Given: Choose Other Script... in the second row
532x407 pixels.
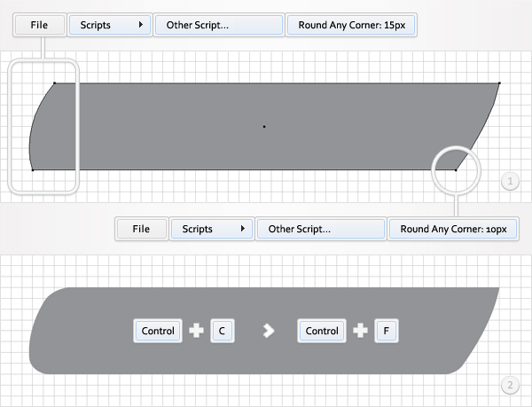Looking at the screenshot, I should click(321, 229).
